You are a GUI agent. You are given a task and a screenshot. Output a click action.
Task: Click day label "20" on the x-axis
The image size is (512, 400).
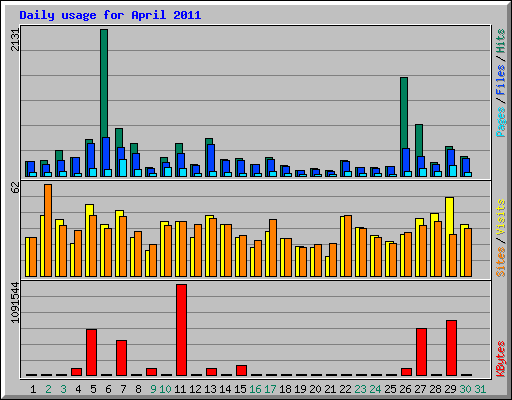315,389
